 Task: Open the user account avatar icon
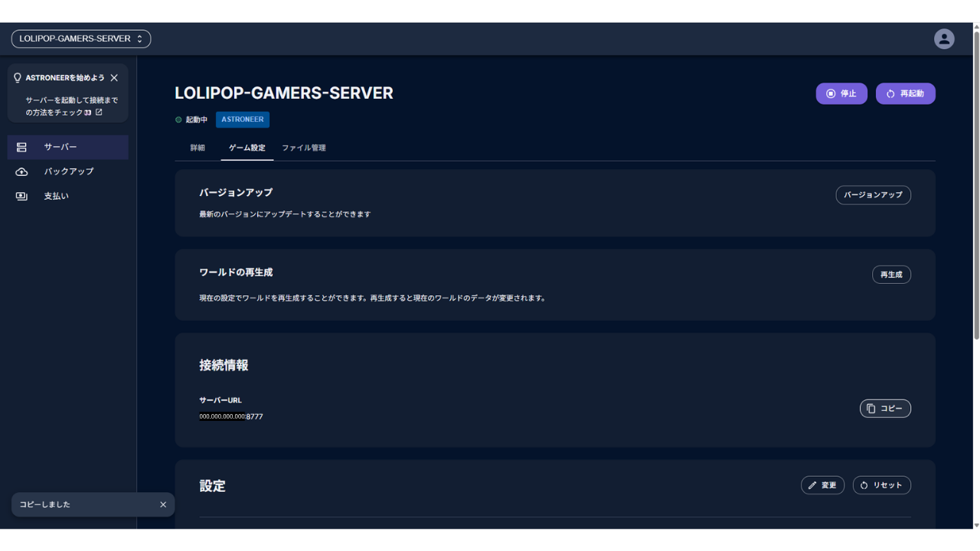click(x=944, y=39)
